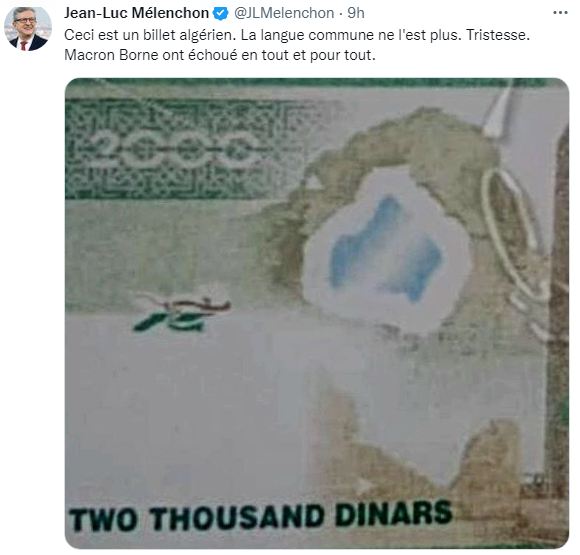Screen dimensions: 580x555
Task: Open the tweet via the 9h timestamp
Action: 356,13
